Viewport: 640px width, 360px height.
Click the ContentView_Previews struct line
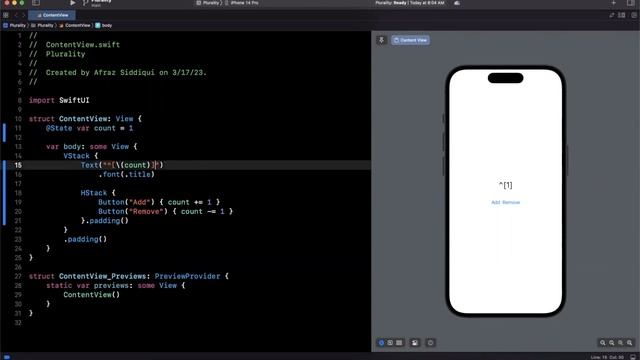(x=129, y=276)
